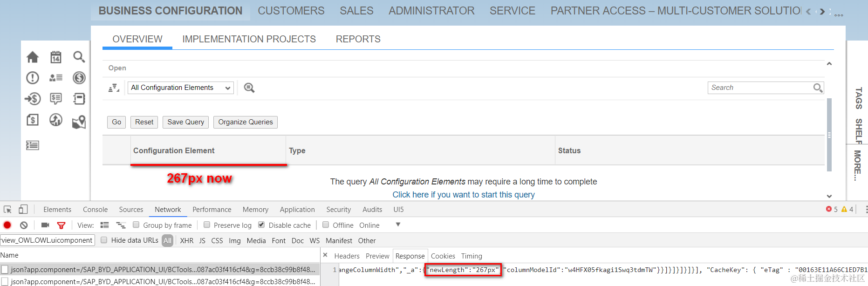The image size is (868, 286).
Task: Open the More side panel
Action: pos(857,165)
